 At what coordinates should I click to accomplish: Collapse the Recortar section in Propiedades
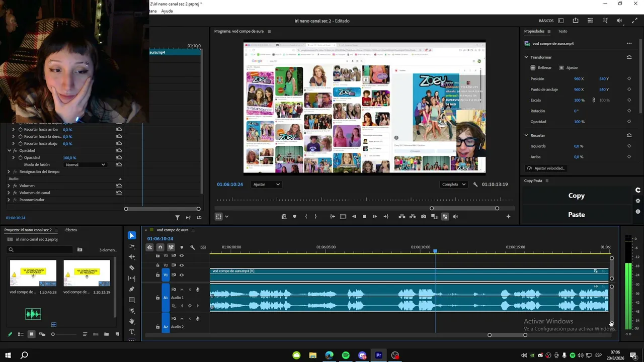click(526, 135)
